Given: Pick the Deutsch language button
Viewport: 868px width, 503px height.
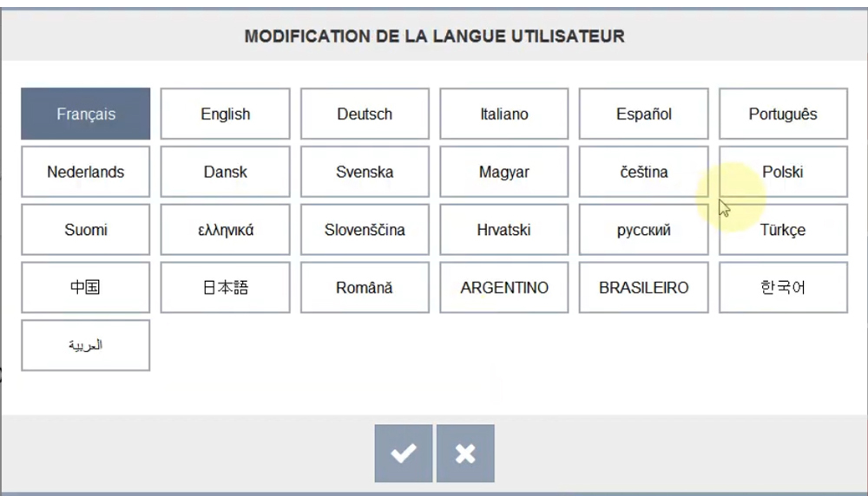Looking at the screenshot, I should [x=365, y=114].
